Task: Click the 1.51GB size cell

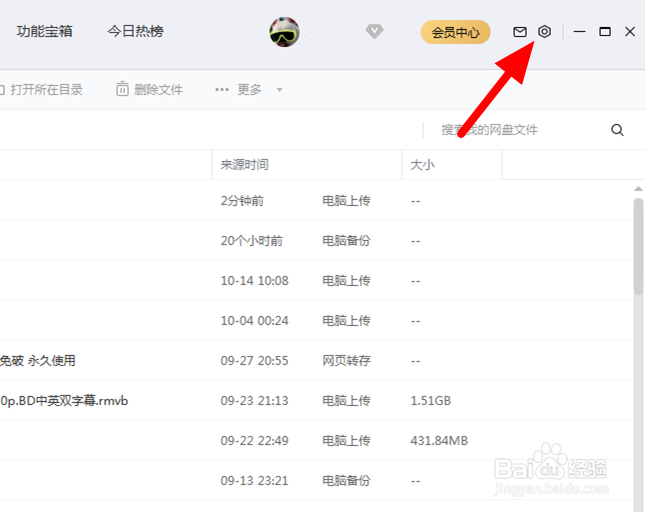Action: click(431, 401)
